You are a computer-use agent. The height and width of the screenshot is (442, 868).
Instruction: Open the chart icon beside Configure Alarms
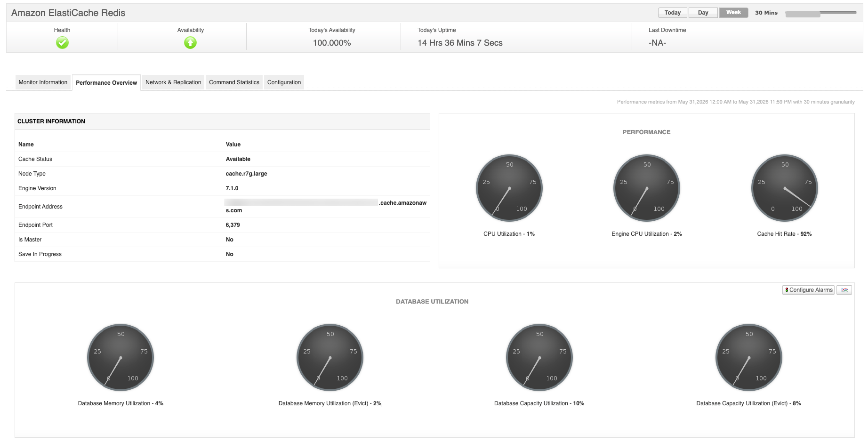tap(844, 290)
